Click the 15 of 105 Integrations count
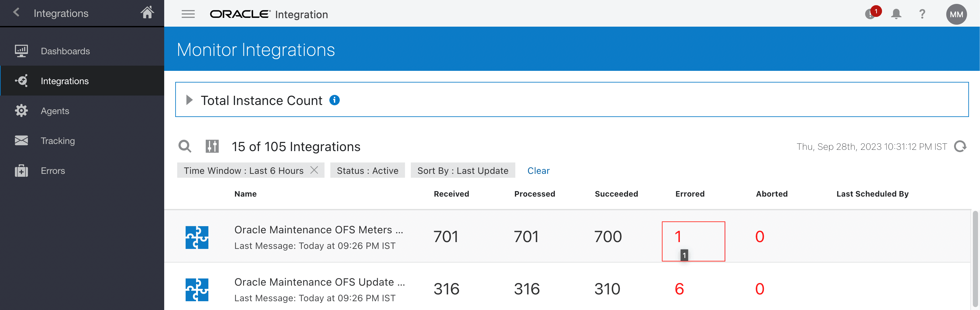 [296, 147]
